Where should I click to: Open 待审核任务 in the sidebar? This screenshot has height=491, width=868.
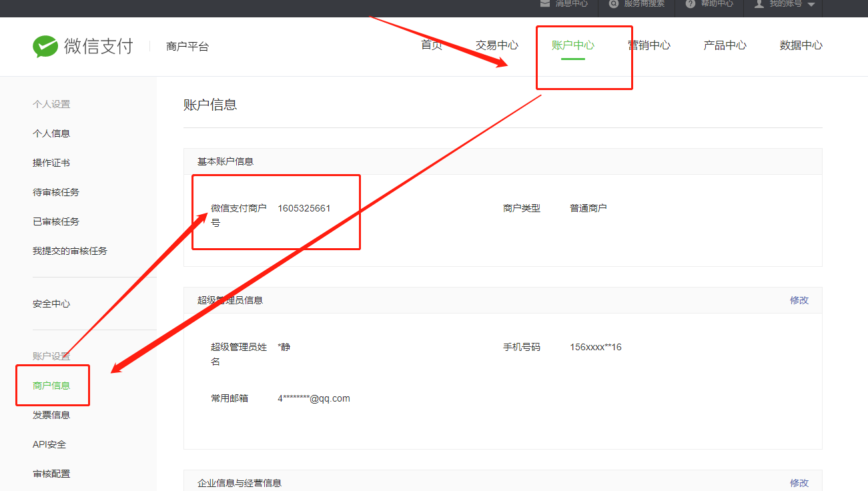[56, 192]
